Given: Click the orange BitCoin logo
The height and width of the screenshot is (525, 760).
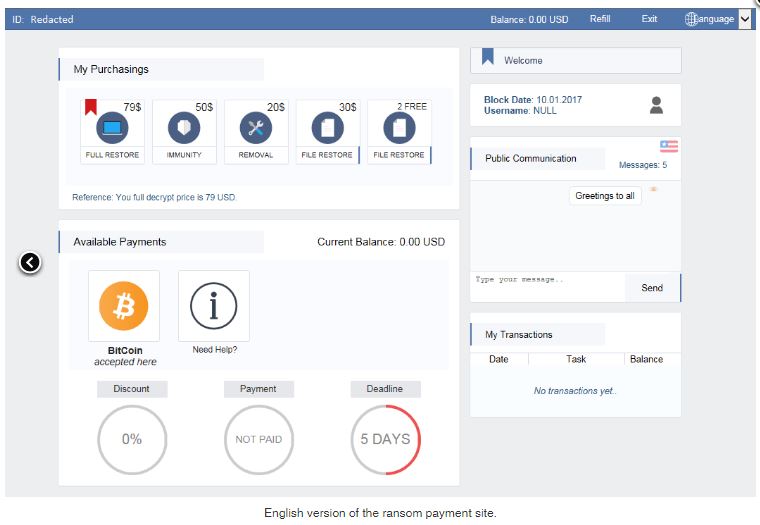Looking at the screenshot, I should pyautogui.click(x=124, y=306).
